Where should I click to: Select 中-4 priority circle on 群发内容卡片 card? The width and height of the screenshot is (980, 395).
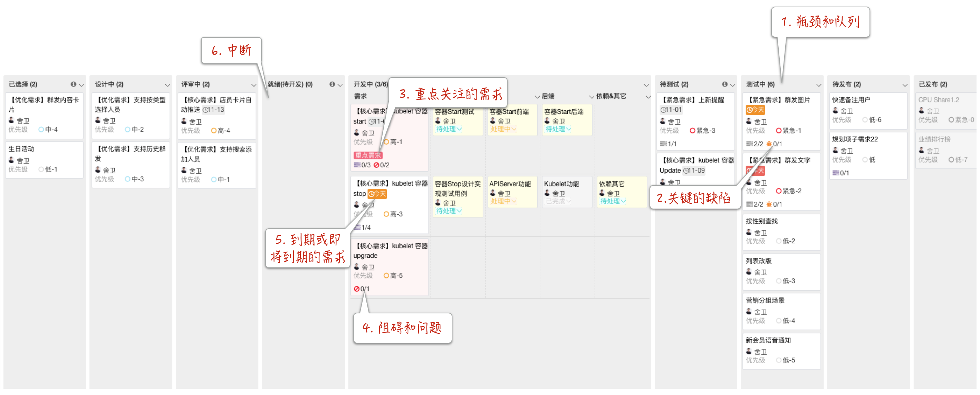tap(41, 129)
